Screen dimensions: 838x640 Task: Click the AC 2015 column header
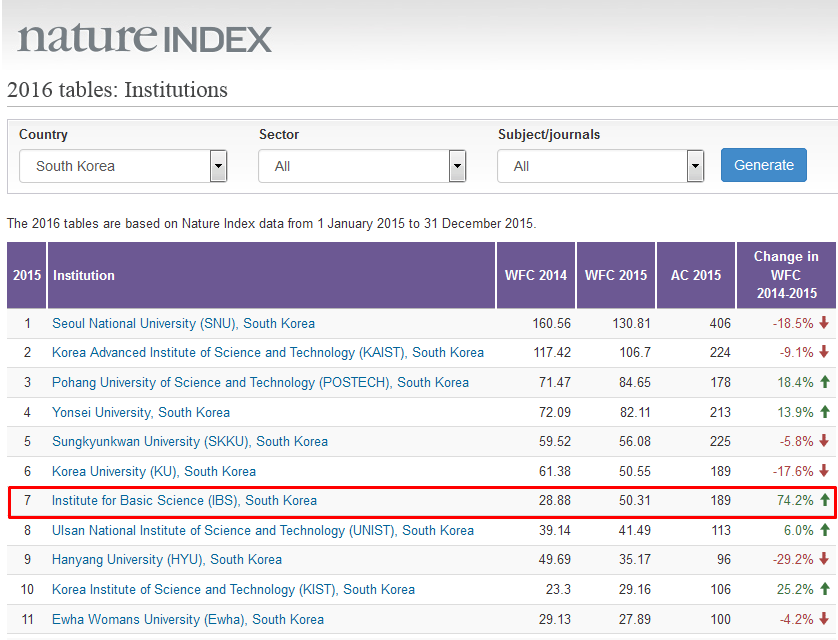click(696, 275)
